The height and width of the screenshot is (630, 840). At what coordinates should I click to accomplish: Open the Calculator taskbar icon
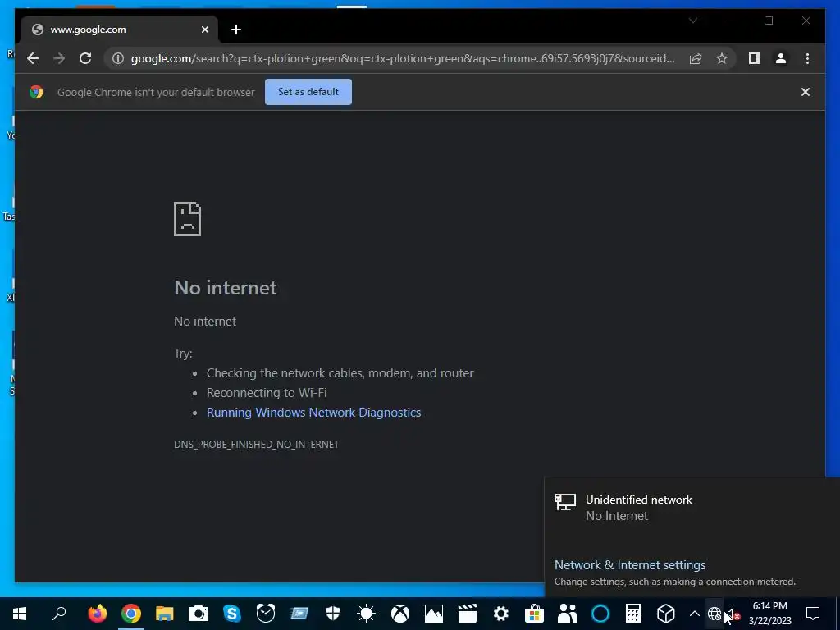pos(633,614)
